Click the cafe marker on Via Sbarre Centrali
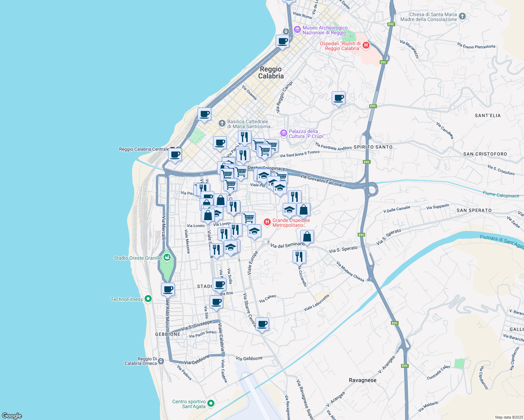 click(x=262, y=325)
